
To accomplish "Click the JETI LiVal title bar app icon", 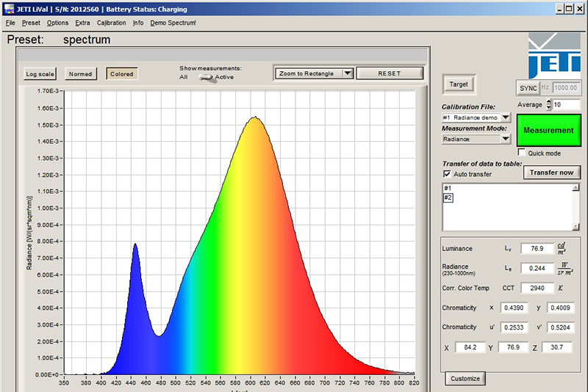I will click(x=9, y=9).
